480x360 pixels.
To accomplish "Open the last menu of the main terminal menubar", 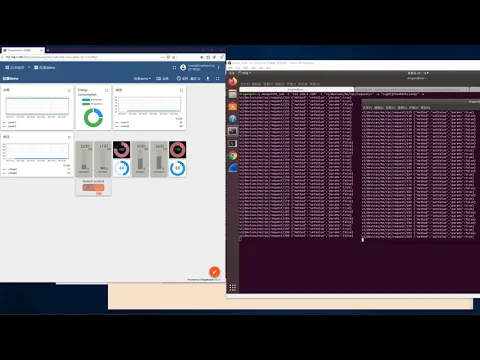I will [x=315, y=84].
